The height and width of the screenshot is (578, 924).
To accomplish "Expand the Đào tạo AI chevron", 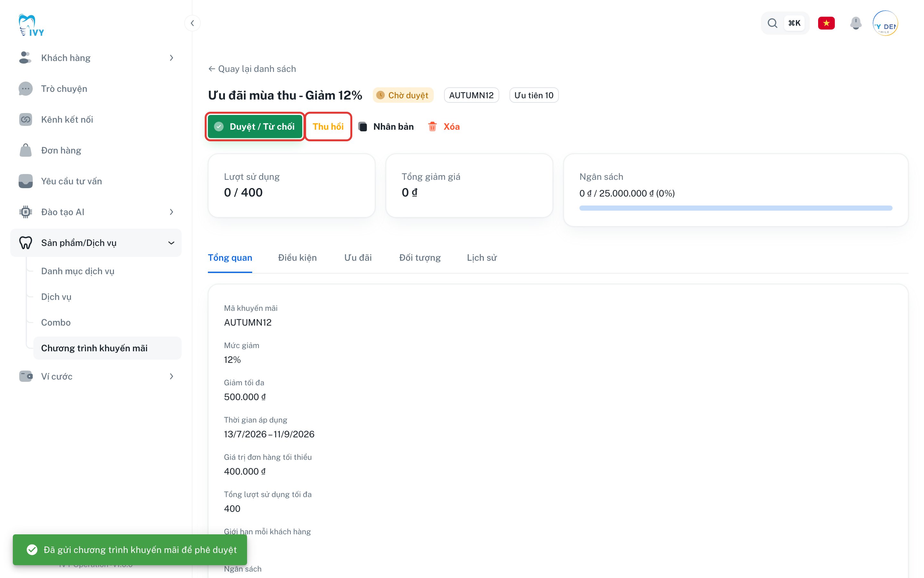I will click(x=171, y=212).
